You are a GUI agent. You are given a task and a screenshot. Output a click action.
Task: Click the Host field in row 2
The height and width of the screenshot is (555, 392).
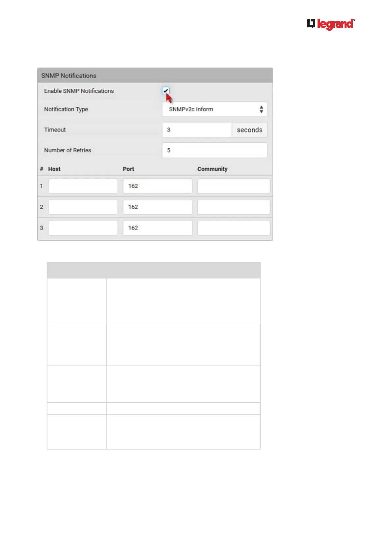(83, 207)
